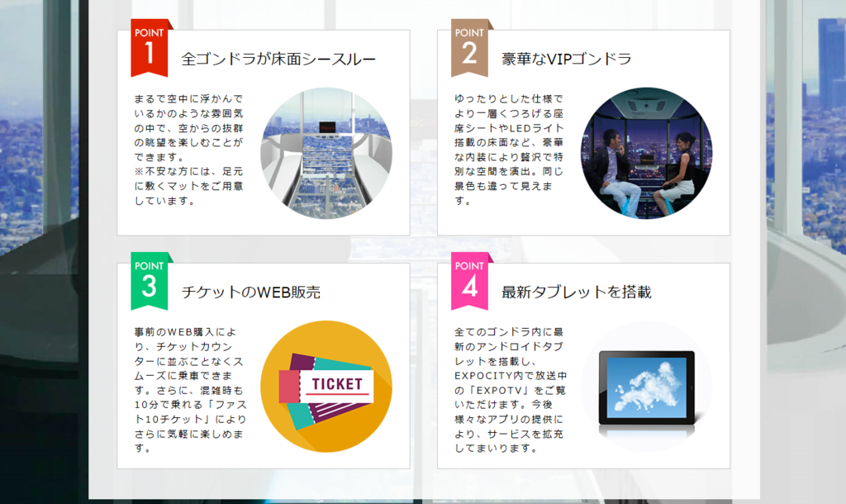
Task: Click text 全てのゴンドラ内に最
Action: tap(509, 332)
